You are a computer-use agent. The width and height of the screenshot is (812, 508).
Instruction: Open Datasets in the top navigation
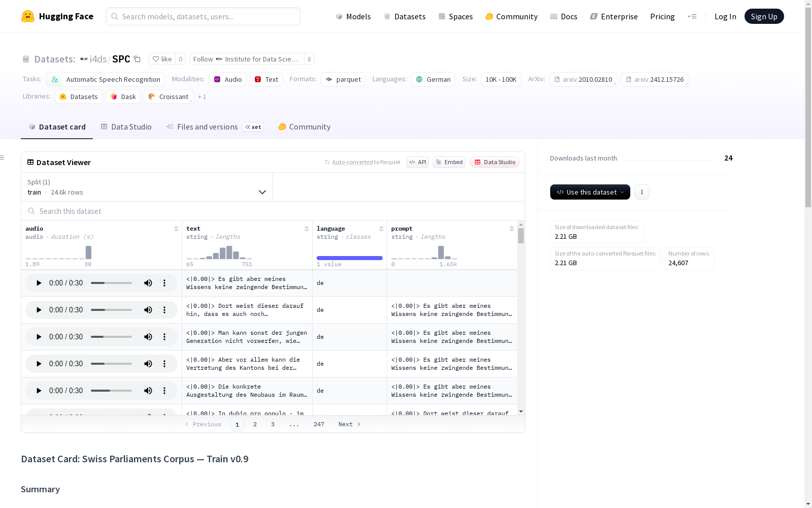pos(404,16)
